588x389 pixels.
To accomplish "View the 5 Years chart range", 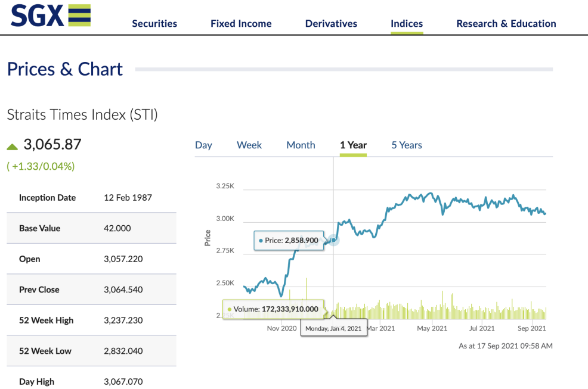I will [x=407, y=145].
